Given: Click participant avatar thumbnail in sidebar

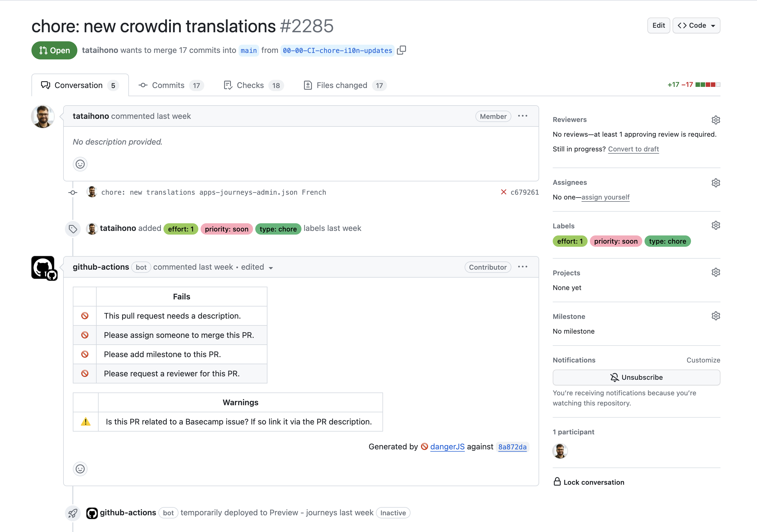Looking at the screenshot, I should [x=560, y=451].
